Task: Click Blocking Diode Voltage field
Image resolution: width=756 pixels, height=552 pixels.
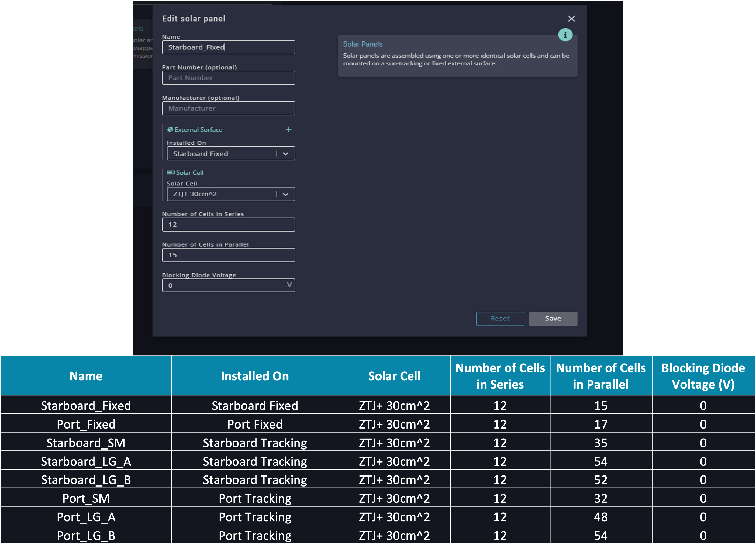Action: [x=229, y=285]
